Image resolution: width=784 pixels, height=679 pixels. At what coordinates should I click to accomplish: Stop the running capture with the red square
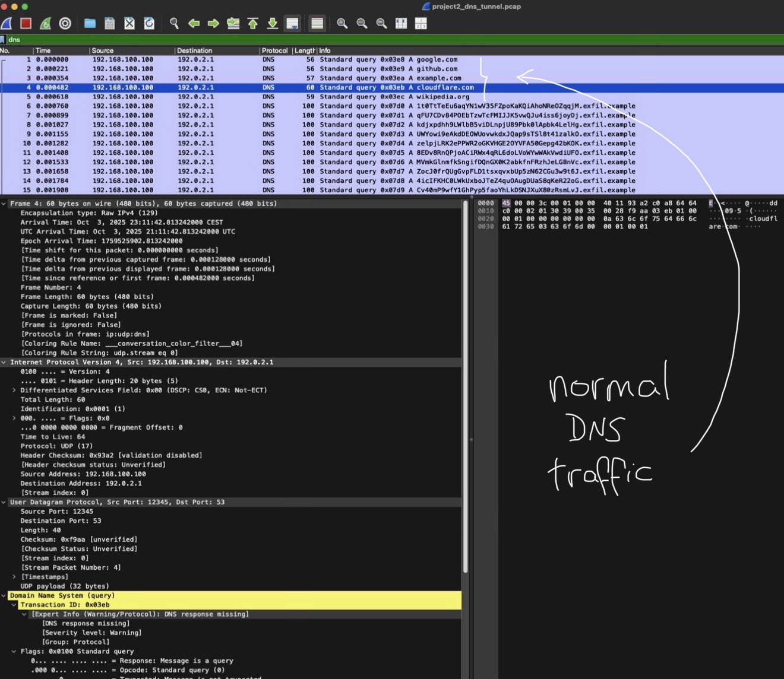click(26, 23)
